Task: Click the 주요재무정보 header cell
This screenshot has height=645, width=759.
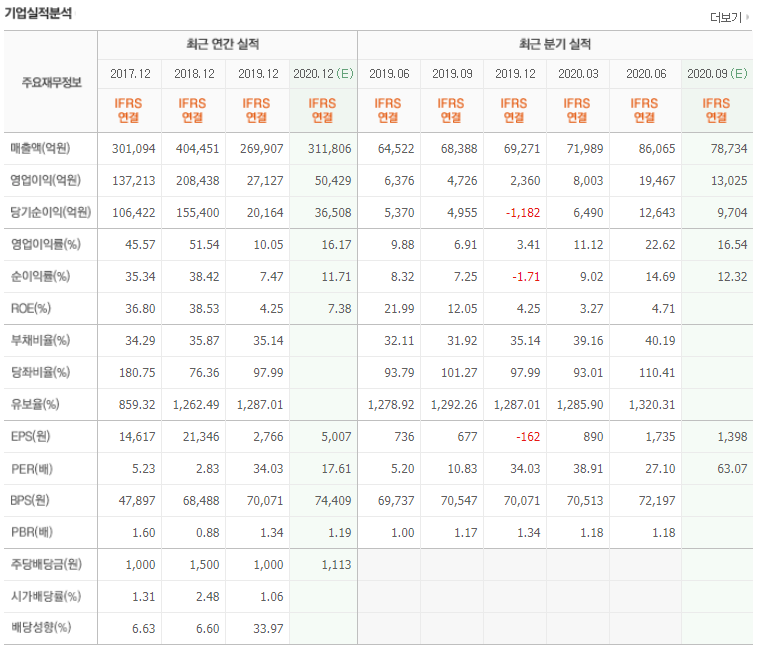Action: click(x=51, y=82)
